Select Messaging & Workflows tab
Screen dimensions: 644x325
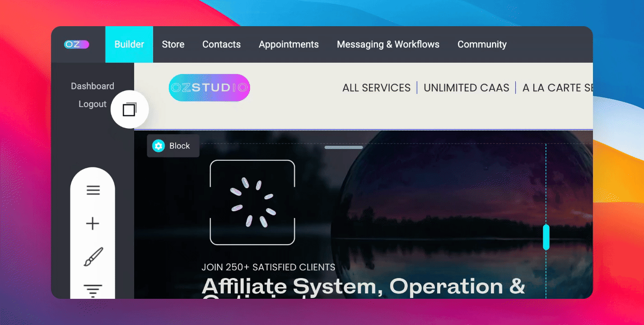click(388, 44)
